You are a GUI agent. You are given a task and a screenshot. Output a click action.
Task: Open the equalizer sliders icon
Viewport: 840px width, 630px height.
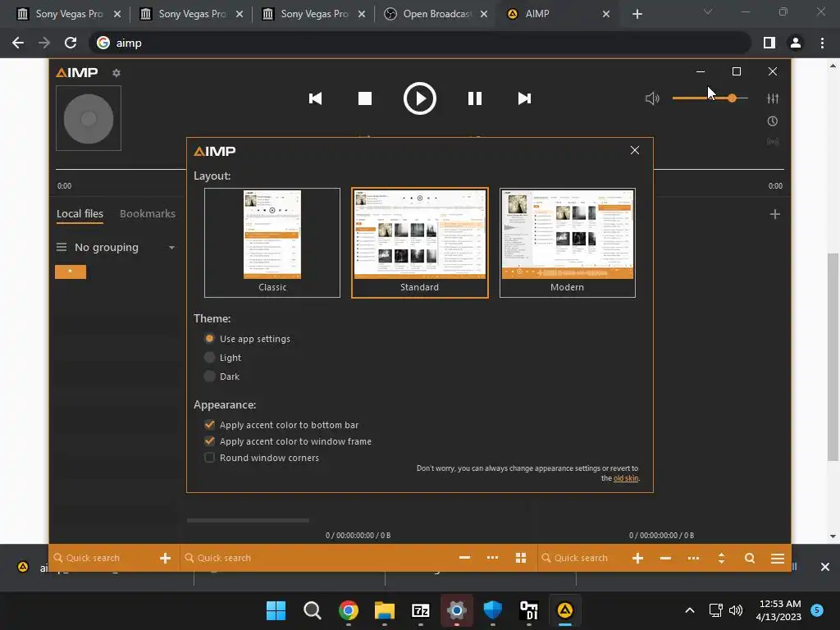773,98
